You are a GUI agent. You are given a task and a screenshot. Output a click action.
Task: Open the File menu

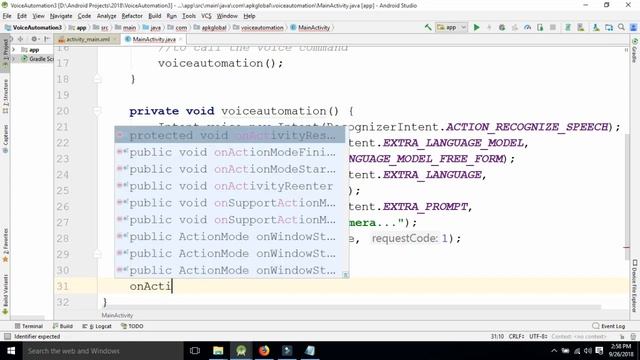pyautogui.click(x=7, y=16)
